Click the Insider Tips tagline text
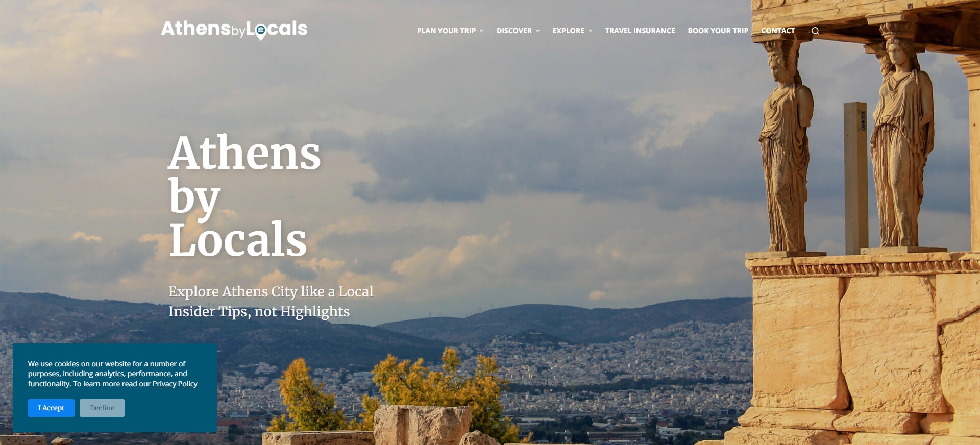The width and height of the screenshot is (980, 445). [x=259, y=311]
